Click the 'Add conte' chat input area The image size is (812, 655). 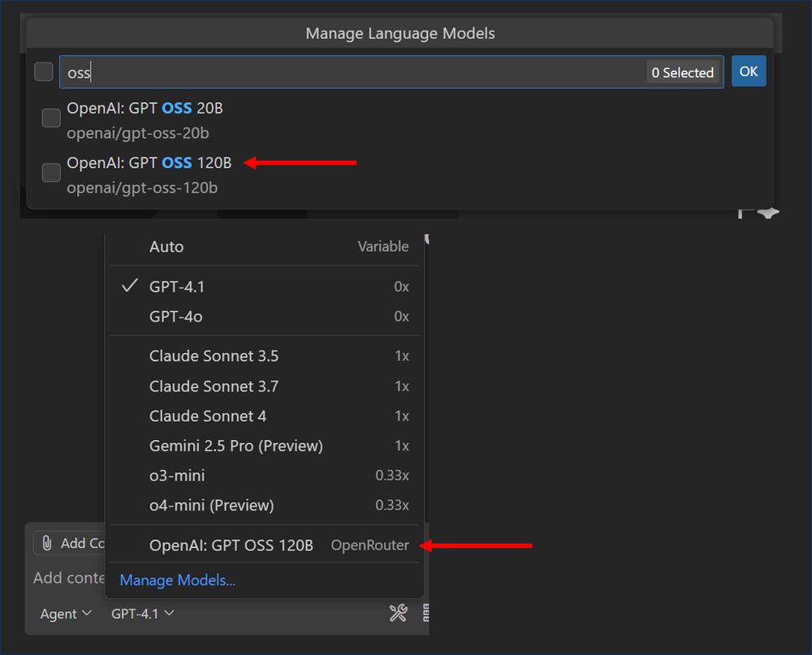(x=69, y=578)
